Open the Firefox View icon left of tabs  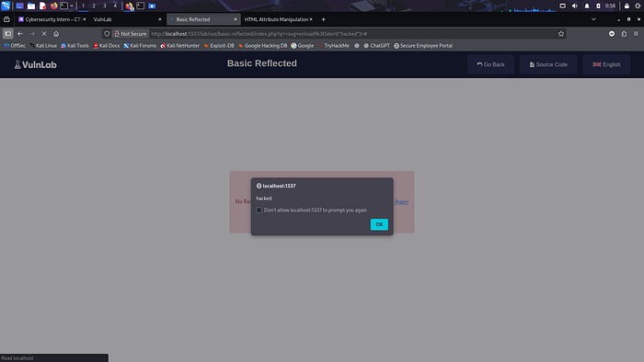pos(6,19)
